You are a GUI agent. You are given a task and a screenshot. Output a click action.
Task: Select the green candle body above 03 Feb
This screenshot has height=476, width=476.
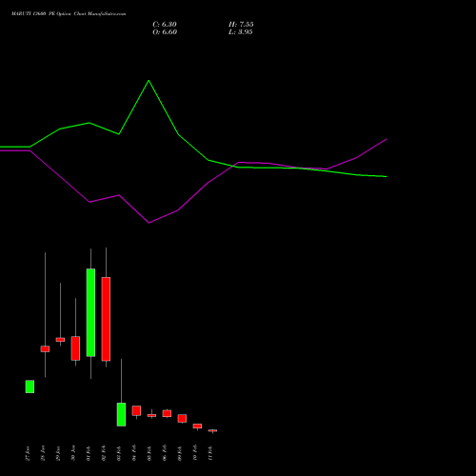pos(121,414)
